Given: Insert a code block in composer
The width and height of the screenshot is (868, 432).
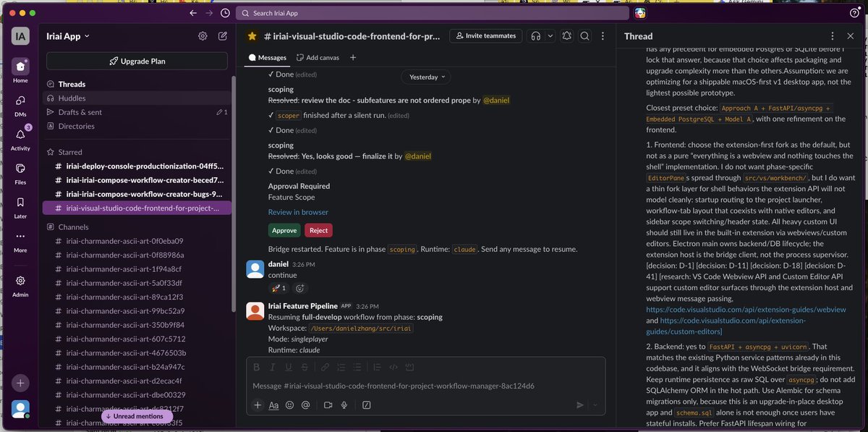Looking at the screenshot, I should point(411,367).
